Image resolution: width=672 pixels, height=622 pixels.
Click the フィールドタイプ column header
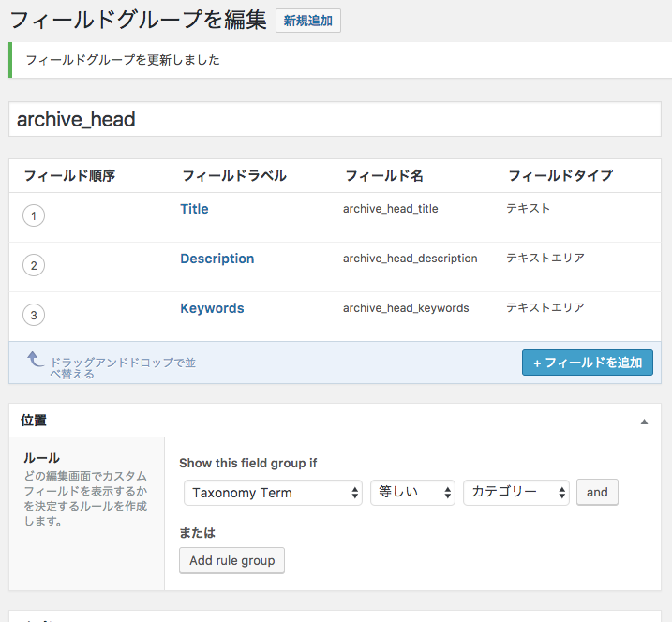(560, 175)
